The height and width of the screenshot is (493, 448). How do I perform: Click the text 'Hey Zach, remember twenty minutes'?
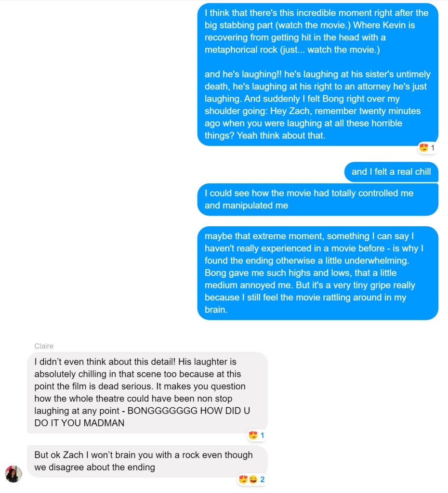345,111
